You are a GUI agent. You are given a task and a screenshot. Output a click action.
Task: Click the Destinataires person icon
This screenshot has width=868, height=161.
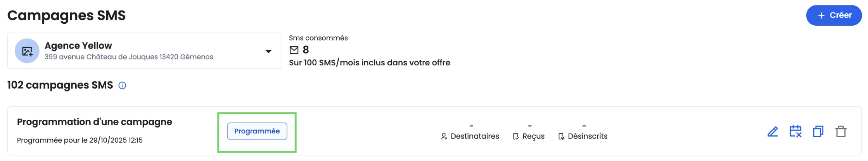(x=444, y=136)
